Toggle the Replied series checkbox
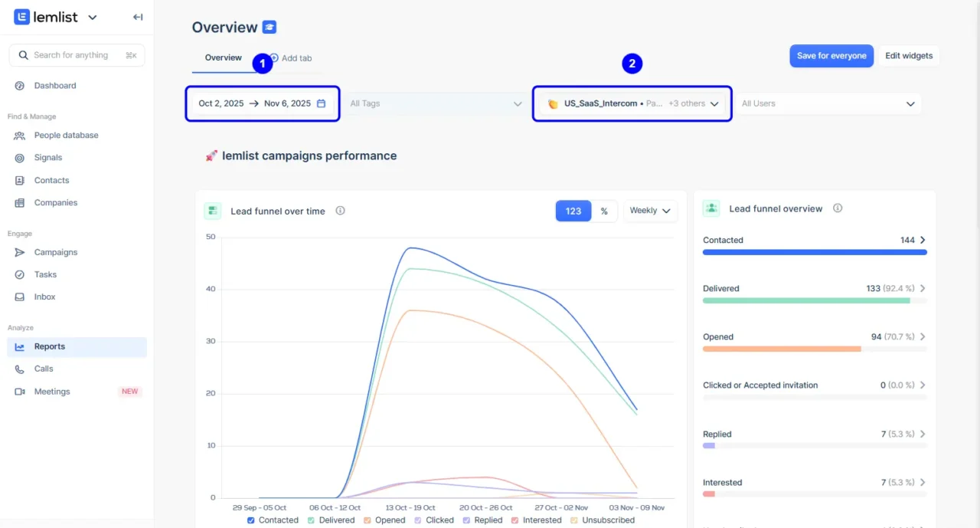 point(467,520)
